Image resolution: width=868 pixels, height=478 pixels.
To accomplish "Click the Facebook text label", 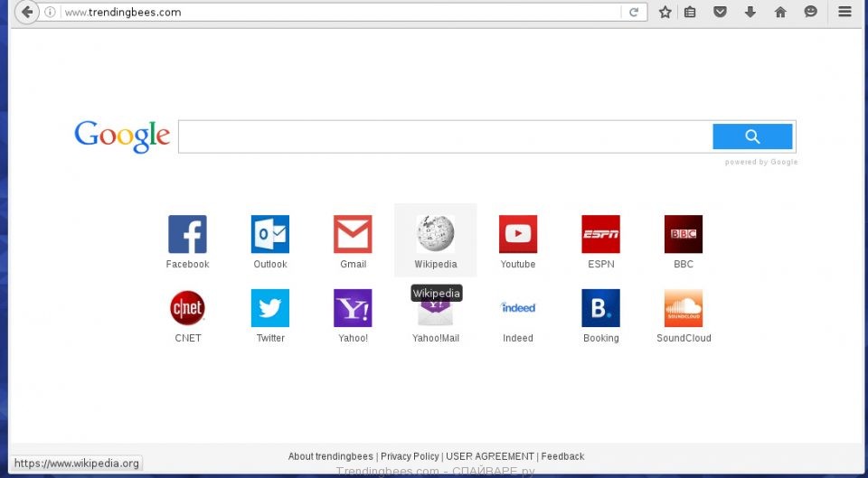I will 187,265.
